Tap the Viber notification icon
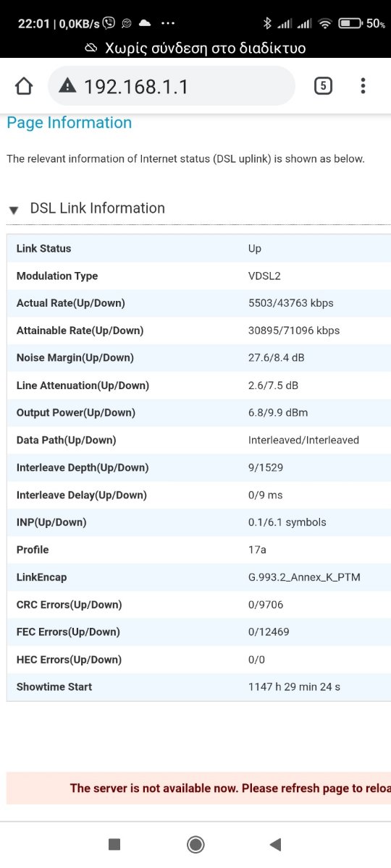This screenshot has height=868, width=391. click(x=109, y=23)
